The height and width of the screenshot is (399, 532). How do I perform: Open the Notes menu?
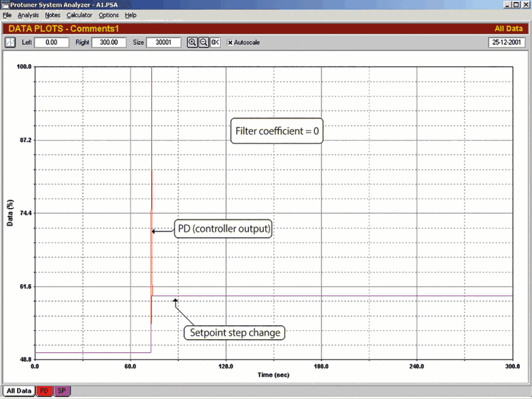[52, 15]
